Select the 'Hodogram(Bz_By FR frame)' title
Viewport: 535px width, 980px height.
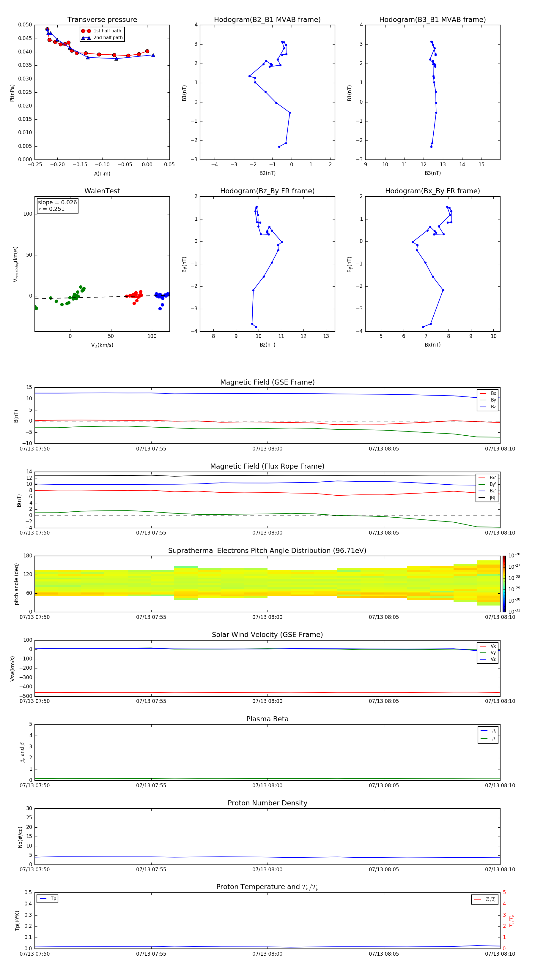(x=267, y=191)
